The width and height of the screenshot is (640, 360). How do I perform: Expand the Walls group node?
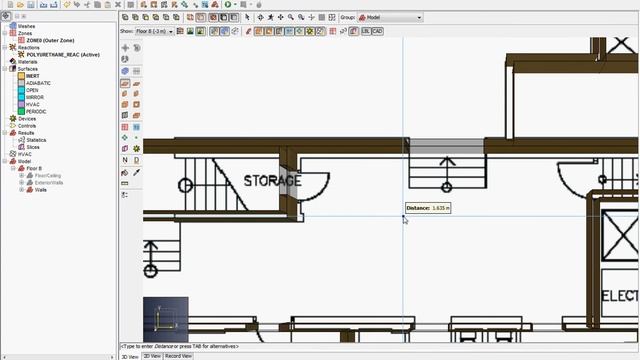22,190
